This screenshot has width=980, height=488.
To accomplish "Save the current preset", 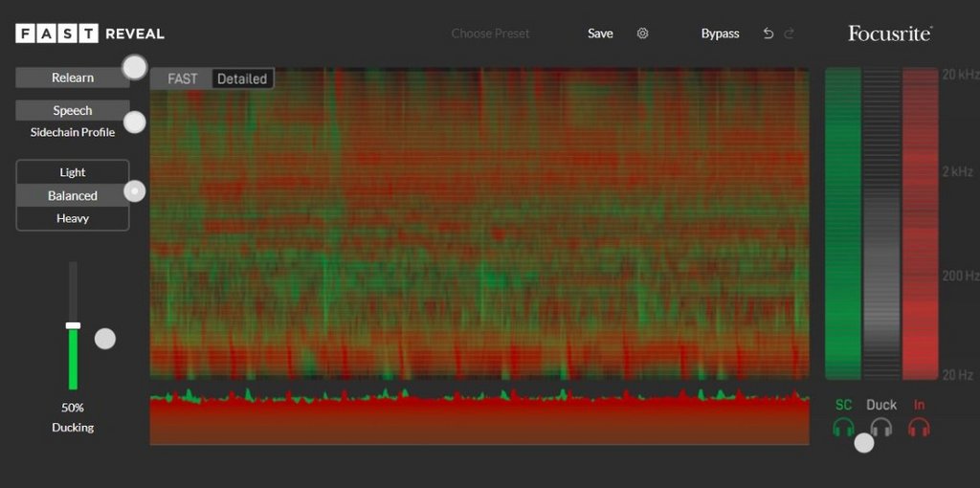I will pyautogui.click(x=600, y=33).
